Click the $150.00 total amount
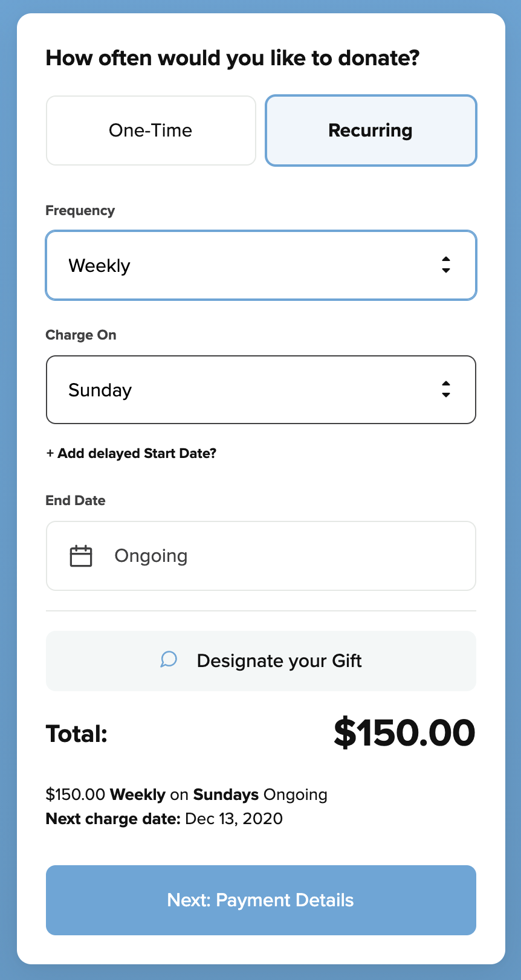The height and width of the screenshot is (980, 521). [x=404, y=733]
